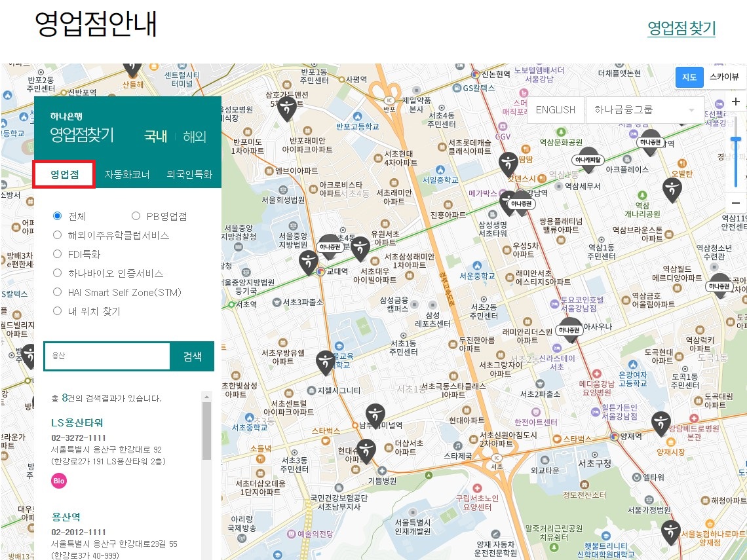This screenshot has height=560, width=747.
Task: Select the 해외 branch tab
Action: click(195, 137)
